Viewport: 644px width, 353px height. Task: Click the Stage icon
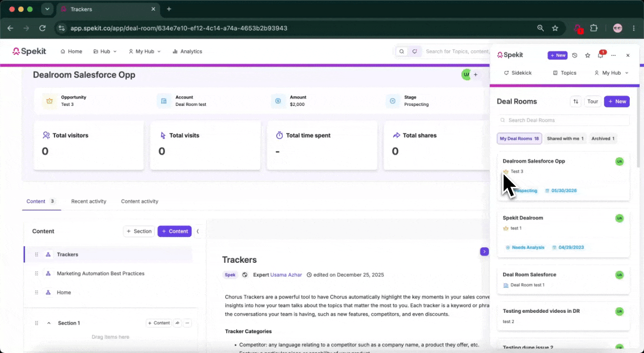tap(393, 101)
